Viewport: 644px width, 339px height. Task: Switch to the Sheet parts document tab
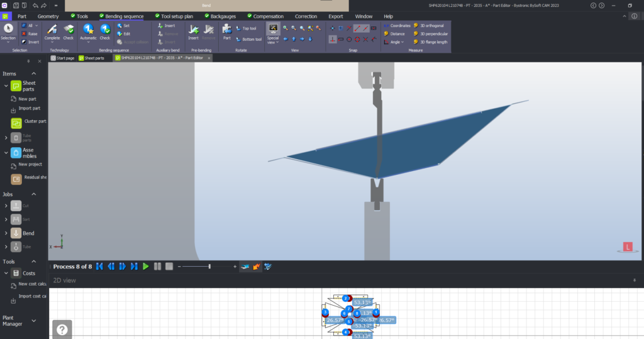coord(91,58)
